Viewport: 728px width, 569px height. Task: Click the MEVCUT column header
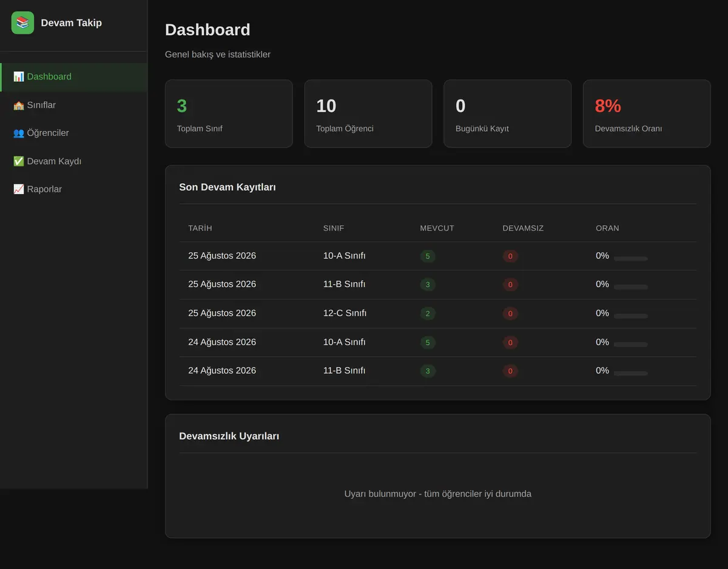click(437, 228)
